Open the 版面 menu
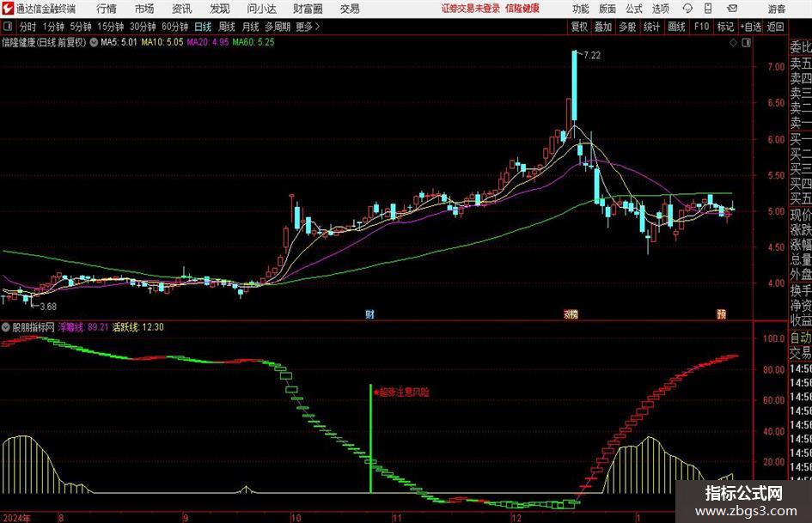This screenshot has width=812, height=523. [607, 9]
